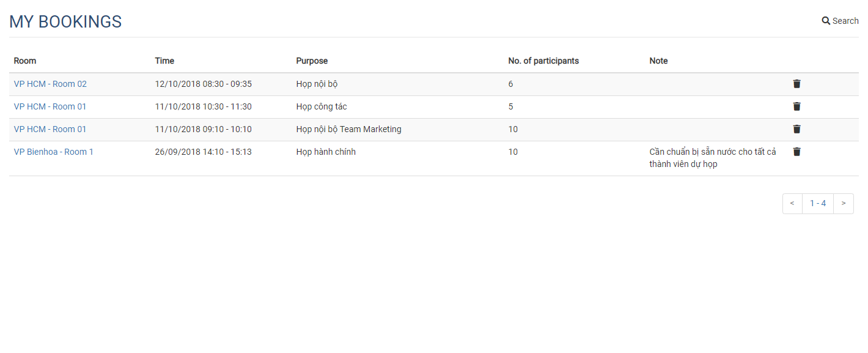Click the Purpose column header
This screenshot has width=868, height=353.
point(312,61)
